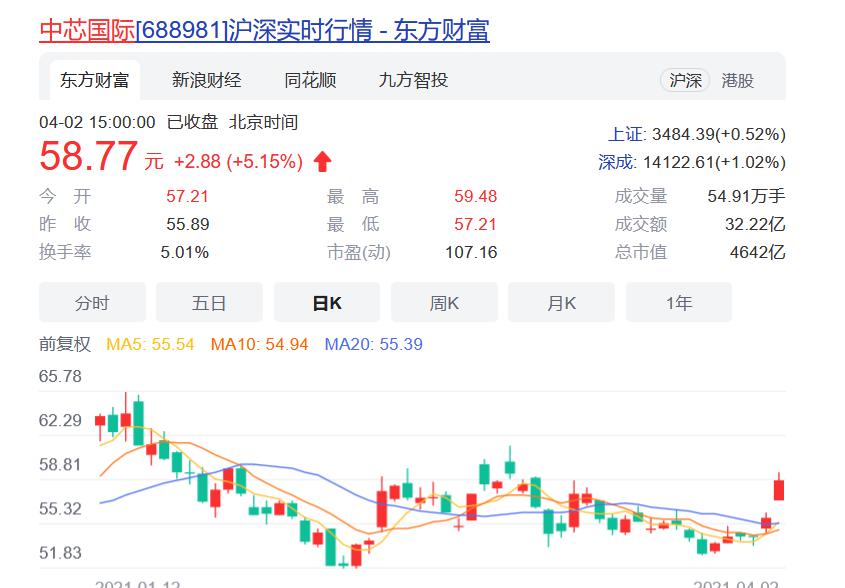Select the 东方财富 source tab

[x=95, y=80]
